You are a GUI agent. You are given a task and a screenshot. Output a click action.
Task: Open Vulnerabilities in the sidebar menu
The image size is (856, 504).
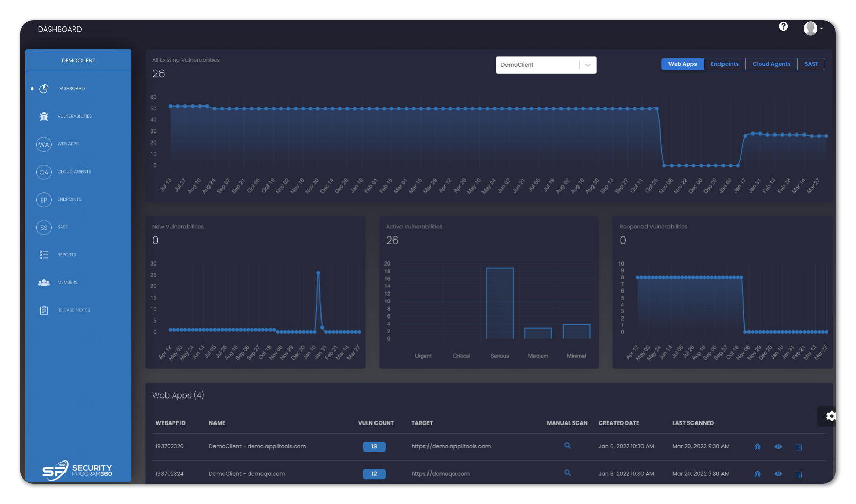[74, 116]
